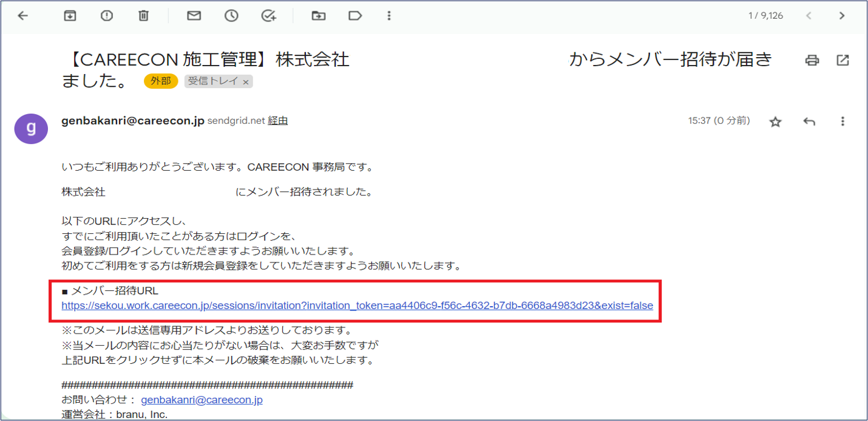Archive this email

(x=70, y=16)
